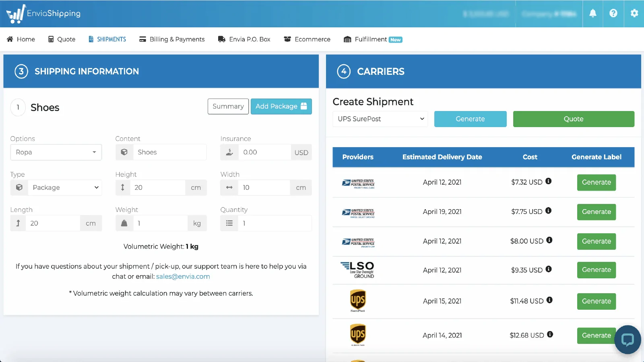
Task: Click the April 14, 2021 delivery date
Action: (442, 335)
